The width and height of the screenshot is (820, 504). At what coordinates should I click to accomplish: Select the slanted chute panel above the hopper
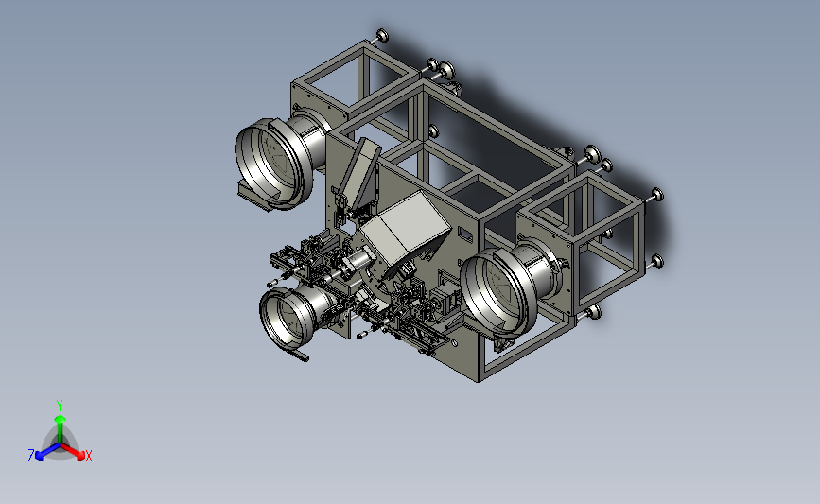point(359,171)
